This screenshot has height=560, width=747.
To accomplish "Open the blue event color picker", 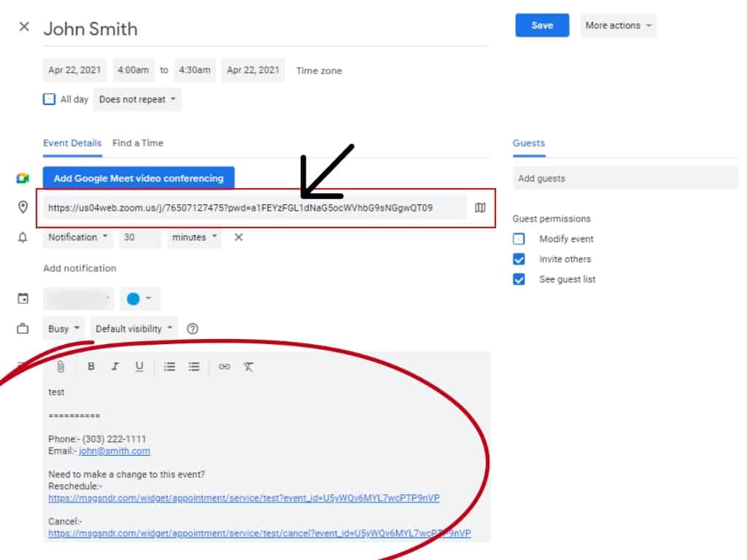I will click(139, 298).
